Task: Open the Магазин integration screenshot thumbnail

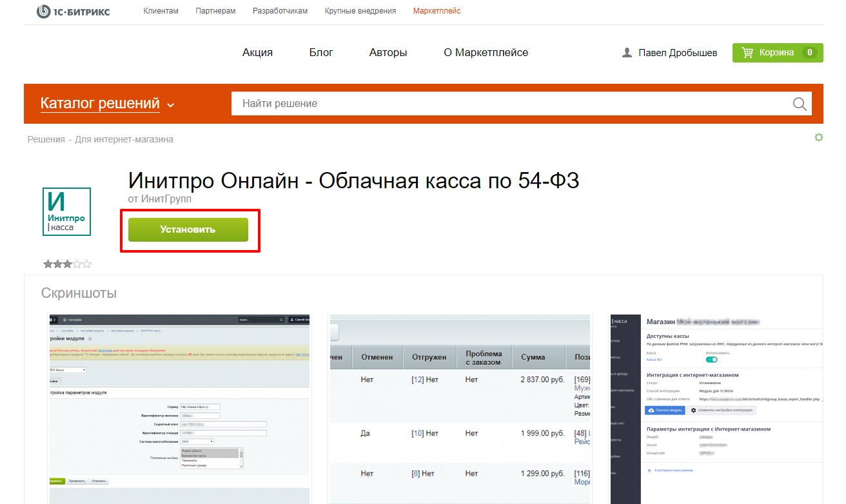Action: click(716, 409)
